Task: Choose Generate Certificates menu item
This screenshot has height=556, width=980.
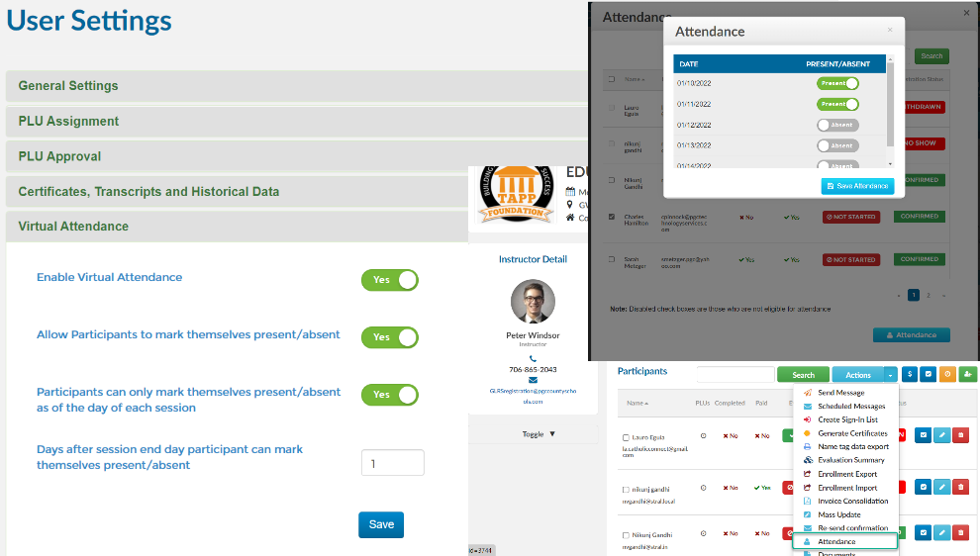Action: click(x=852, y=433)
